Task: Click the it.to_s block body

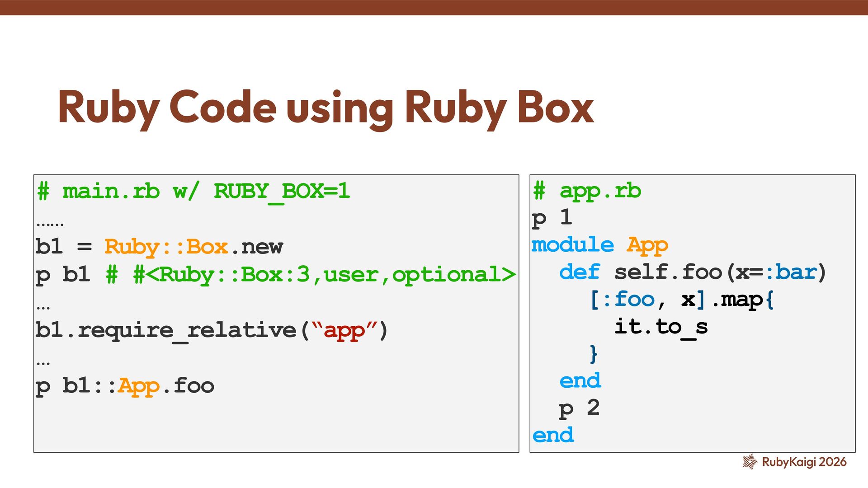Action: coord(661,327)
